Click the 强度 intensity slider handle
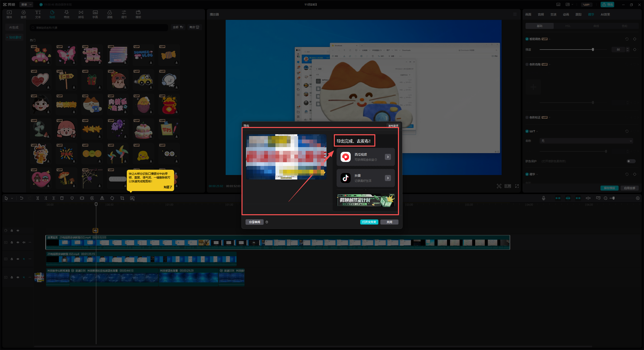This screenshot has width=644, height=350. (x=593, y=50)
